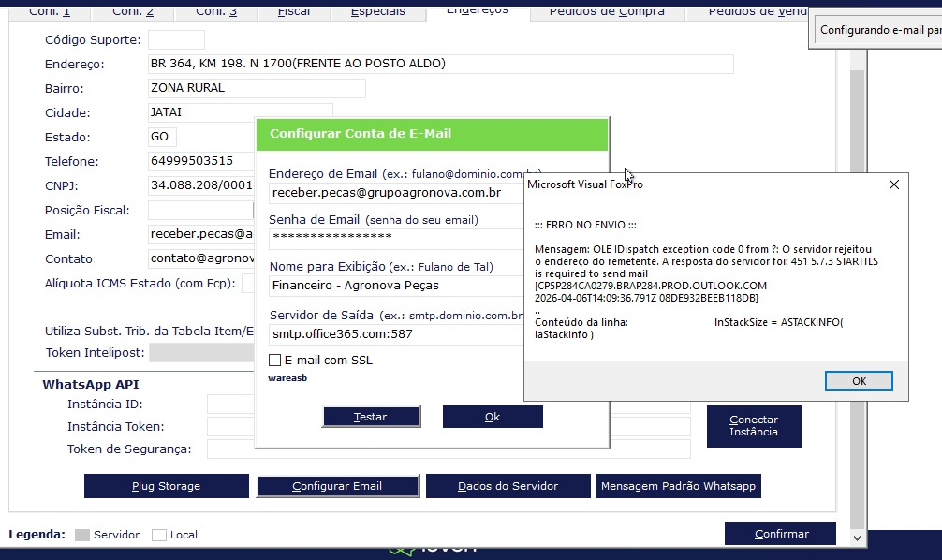Click the Mensagem Padrão Whatsapp button
942x560 pixels.
point(679,486)
